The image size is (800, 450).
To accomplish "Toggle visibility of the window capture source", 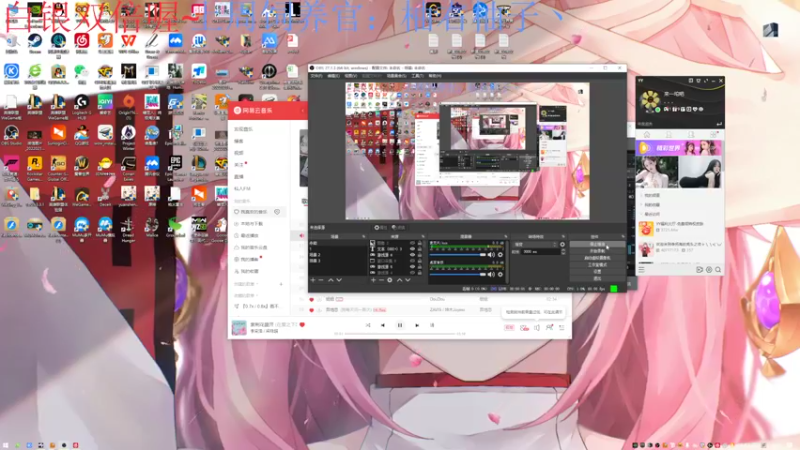I will click(x=413, y=261).
